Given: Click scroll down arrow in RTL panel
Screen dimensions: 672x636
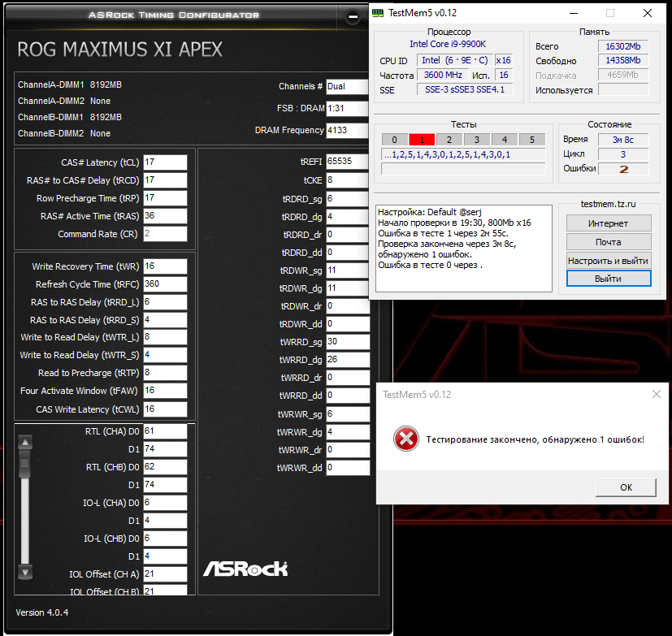Looking at the screenshot, I should tap(25, 573).
